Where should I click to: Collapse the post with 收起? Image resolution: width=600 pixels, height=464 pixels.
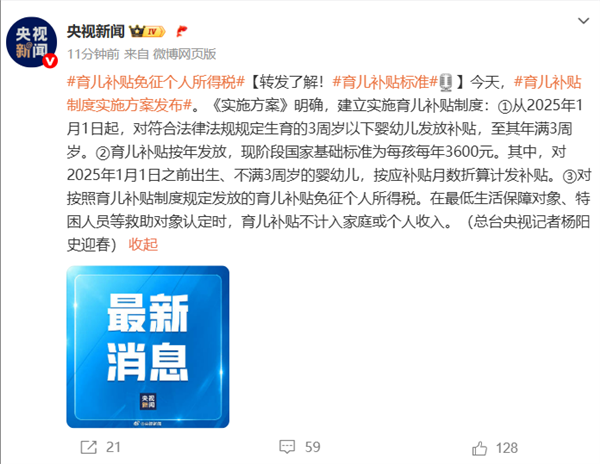[x=143, y=244]
